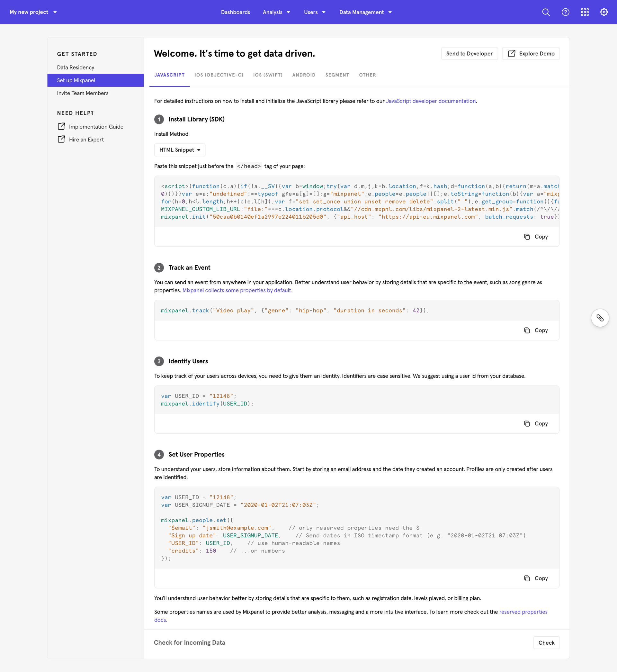Switch to the ANDROID tab
617x672 pixels.
(x=304, y=75)
